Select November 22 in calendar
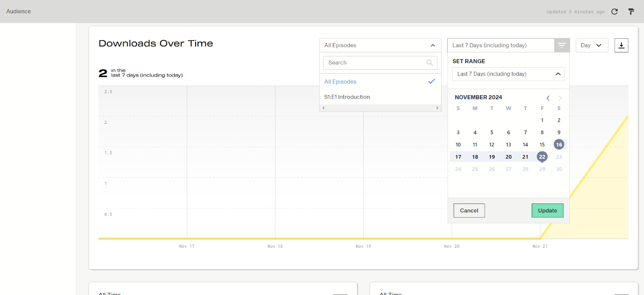This screenshot has height=295, width=644. [x=542, y=157]
